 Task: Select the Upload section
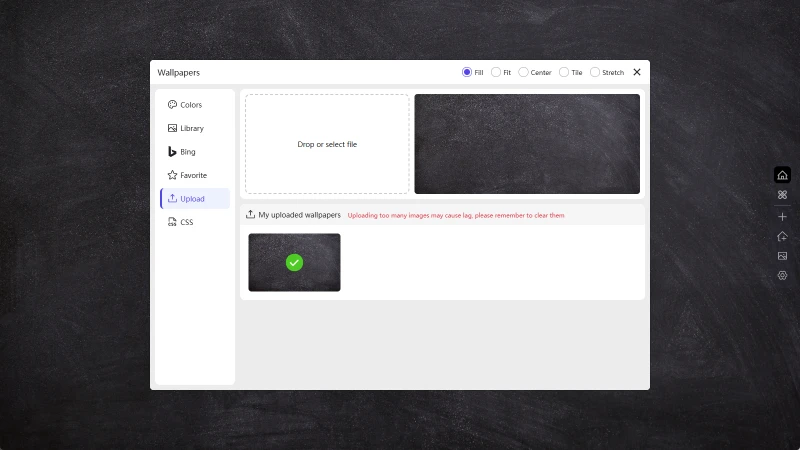point(195,198)
